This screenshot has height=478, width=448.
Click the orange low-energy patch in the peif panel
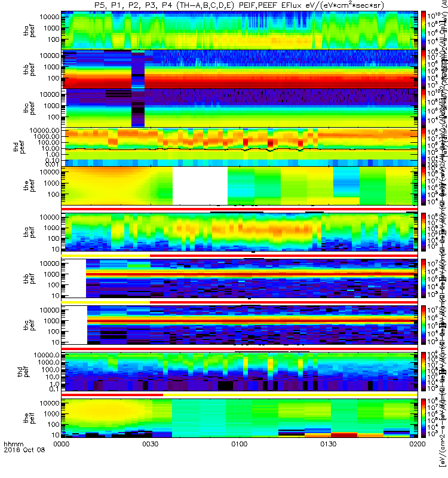(344, 435)
